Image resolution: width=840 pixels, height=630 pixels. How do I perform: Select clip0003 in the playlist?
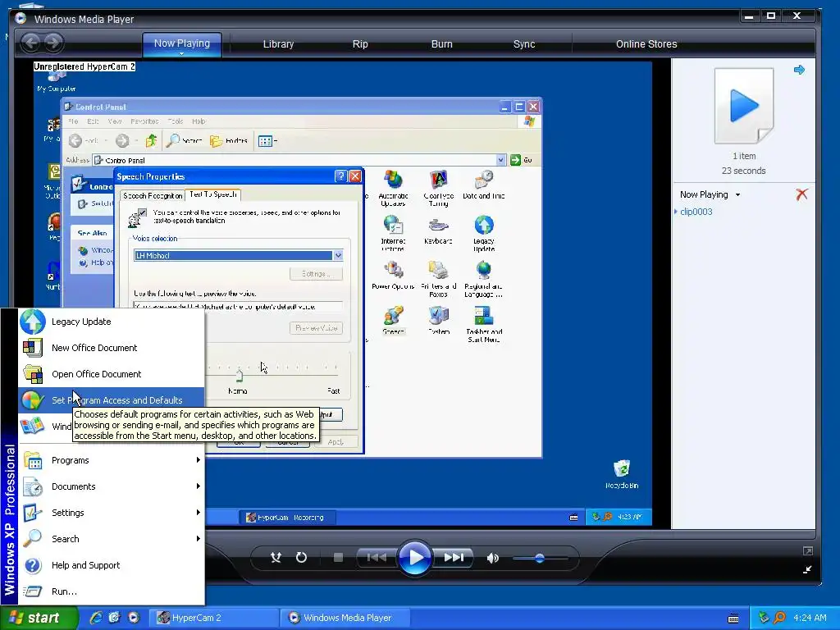[696, 212]
